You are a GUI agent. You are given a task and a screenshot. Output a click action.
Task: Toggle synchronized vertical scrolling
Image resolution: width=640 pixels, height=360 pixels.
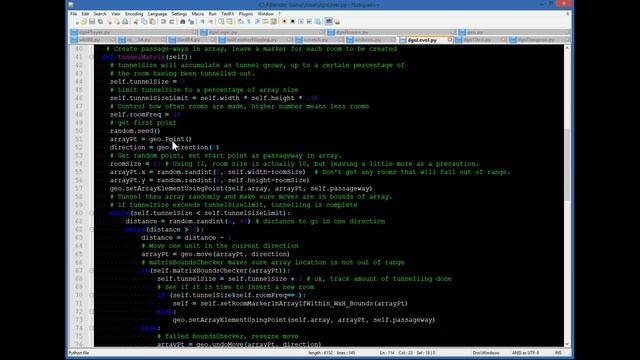[221, 21]
